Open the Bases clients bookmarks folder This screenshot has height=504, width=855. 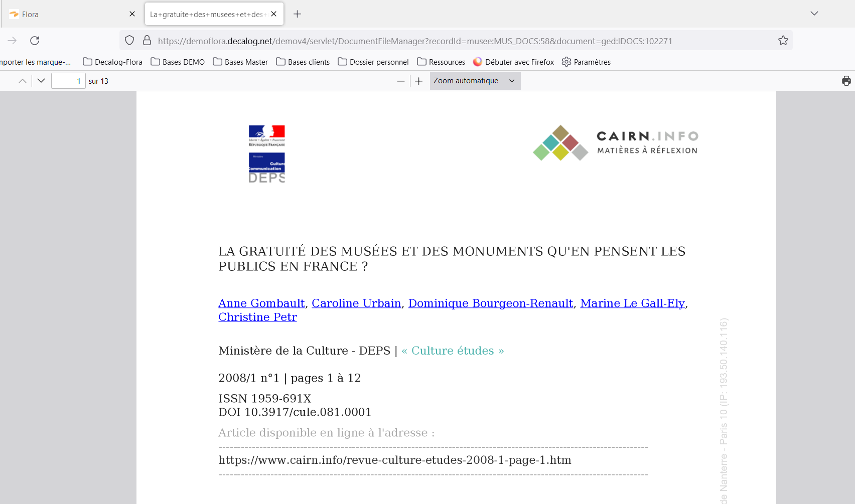point(303,62)
